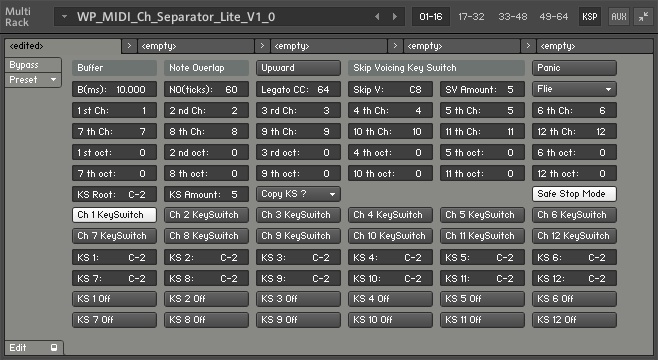
Task: Click the Legato CC value field
Action: 298,89
